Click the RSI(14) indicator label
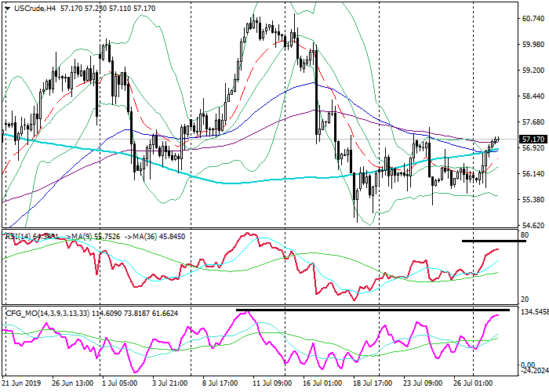Image resolution: width=549 pixels, height=392 pixels. pyautogui.click(x=19, y=235)
